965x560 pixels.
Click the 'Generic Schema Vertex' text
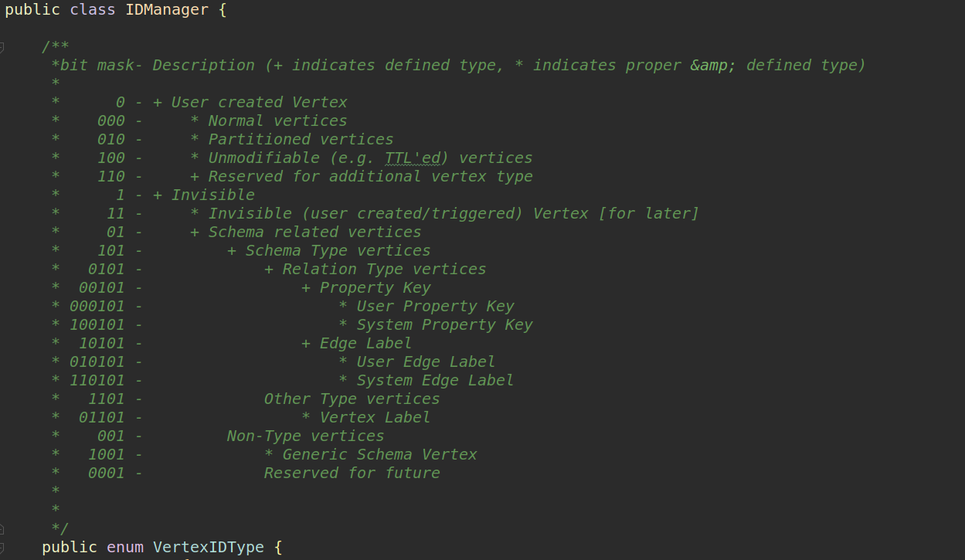click(x=380, y=454)
